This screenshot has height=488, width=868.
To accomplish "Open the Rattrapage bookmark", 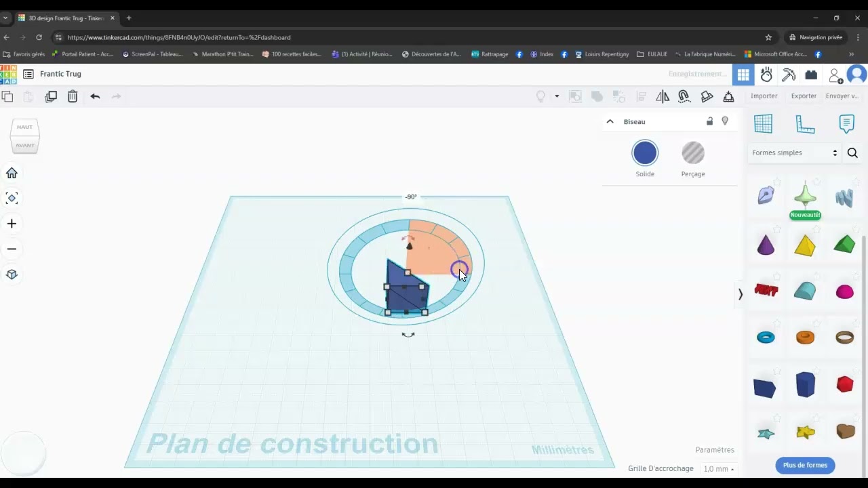I will pyautogui.click(x=490, y=54).
